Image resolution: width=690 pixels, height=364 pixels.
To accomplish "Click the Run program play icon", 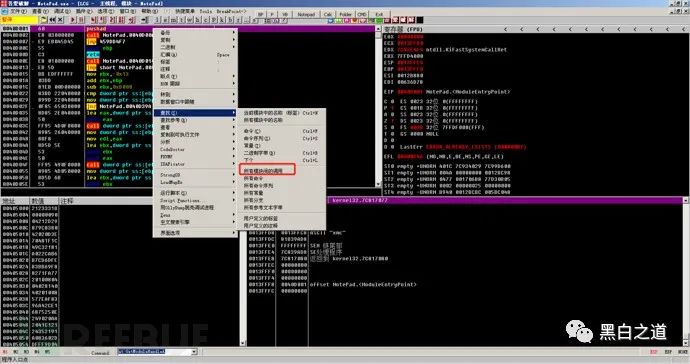I will [73, 20].
